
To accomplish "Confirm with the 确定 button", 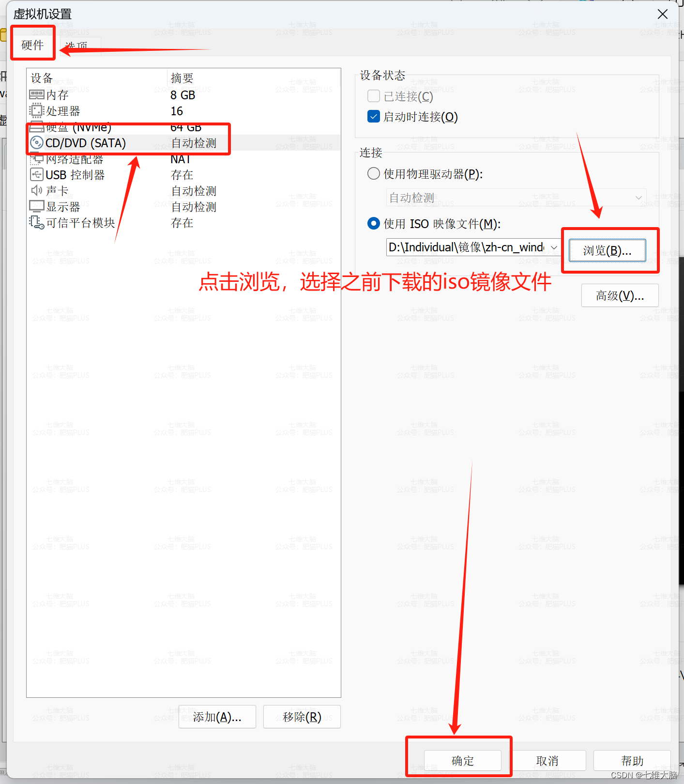I will [462, 761].
